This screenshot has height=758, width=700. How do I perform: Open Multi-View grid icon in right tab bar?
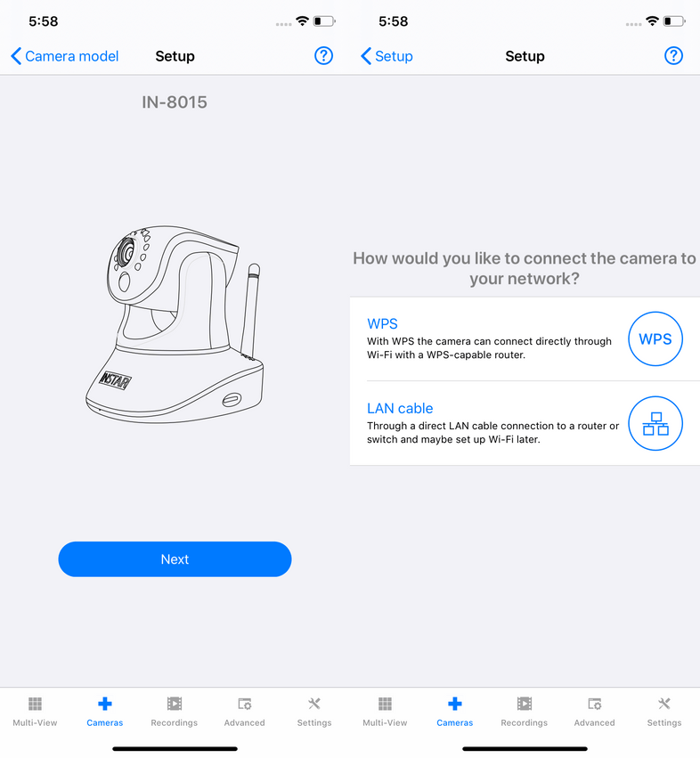(x=385, y=704)
